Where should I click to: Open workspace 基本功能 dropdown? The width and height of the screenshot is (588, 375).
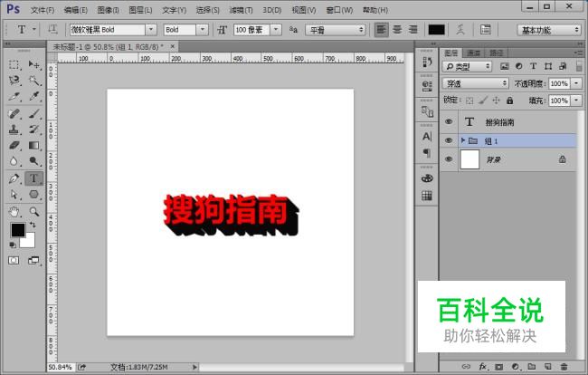(549, 30)
